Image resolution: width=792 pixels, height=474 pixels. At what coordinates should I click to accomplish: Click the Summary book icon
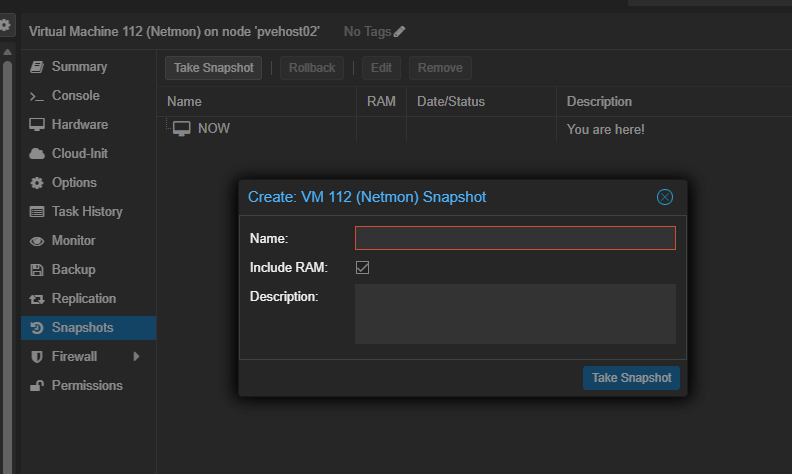(37, 67)
